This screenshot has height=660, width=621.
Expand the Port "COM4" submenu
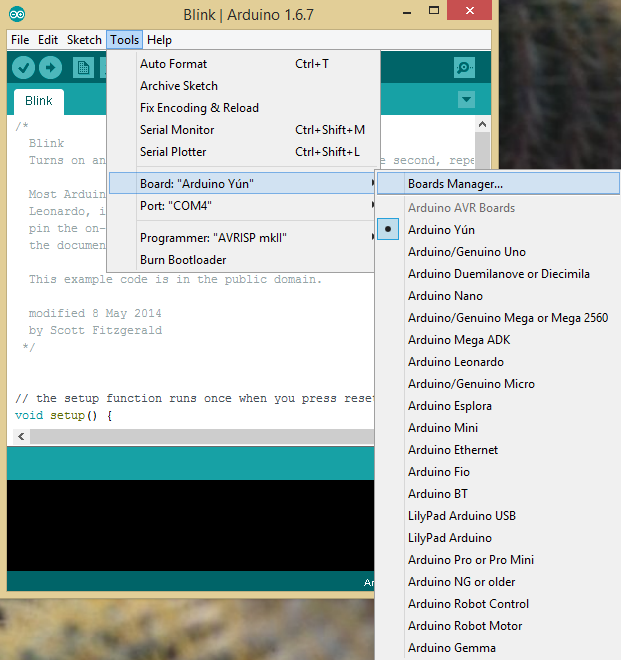click(242, 206)
